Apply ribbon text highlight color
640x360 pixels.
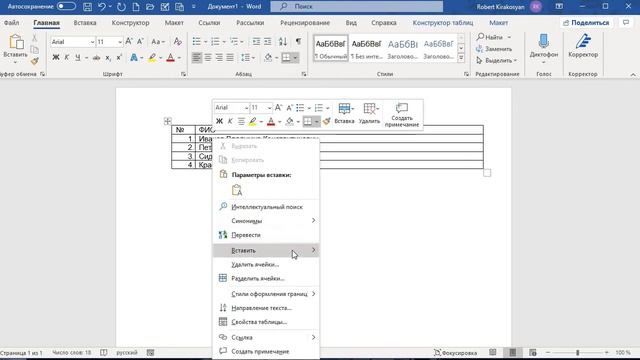(x=152, y=58)
